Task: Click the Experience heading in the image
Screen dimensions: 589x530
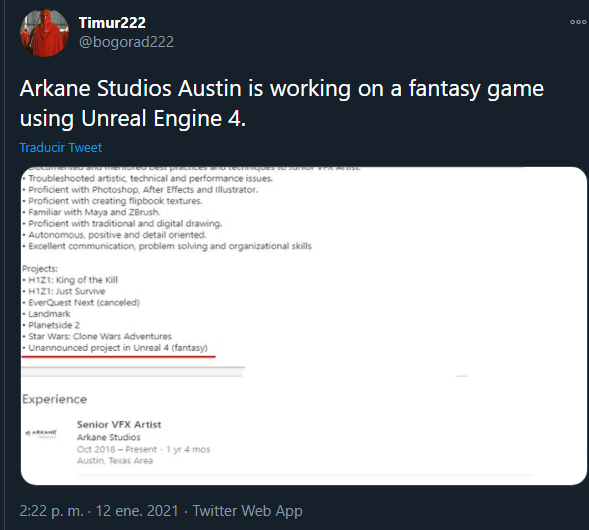Action: 54,399
